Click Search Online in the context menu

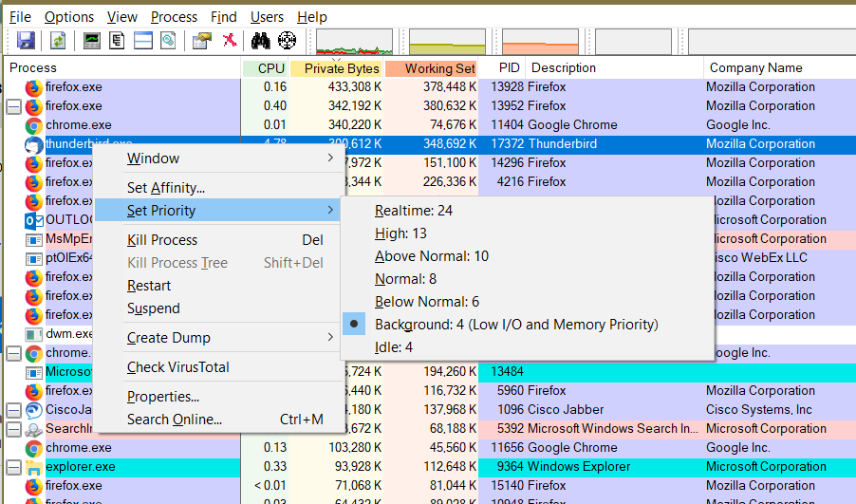pyautogui.click(x=175, y=420)
